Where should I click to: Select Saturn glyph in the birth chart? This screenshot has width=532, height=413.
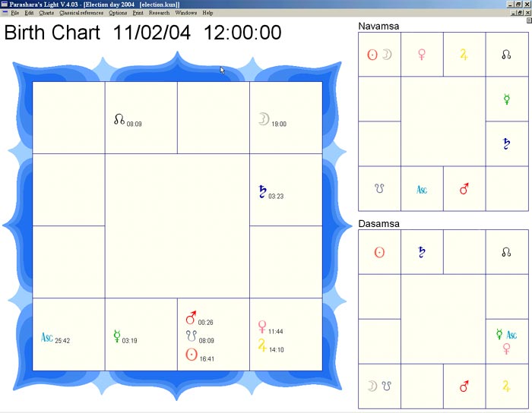[x=262, y=191]
